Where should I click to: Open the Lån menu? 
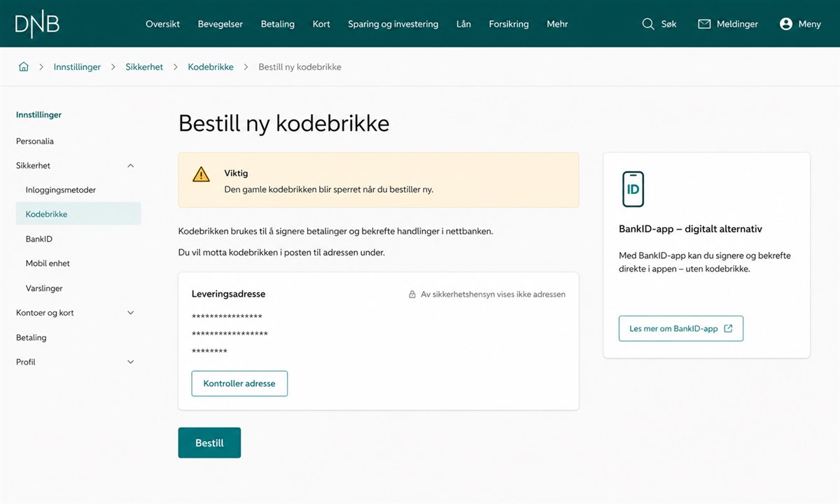click(x=463, y=24)
